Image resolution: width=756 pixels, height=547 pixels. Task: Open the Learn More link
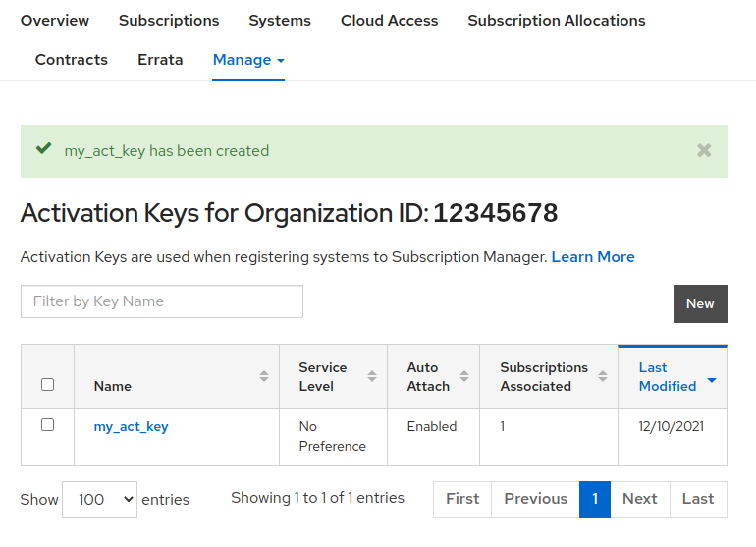point(593,257)
